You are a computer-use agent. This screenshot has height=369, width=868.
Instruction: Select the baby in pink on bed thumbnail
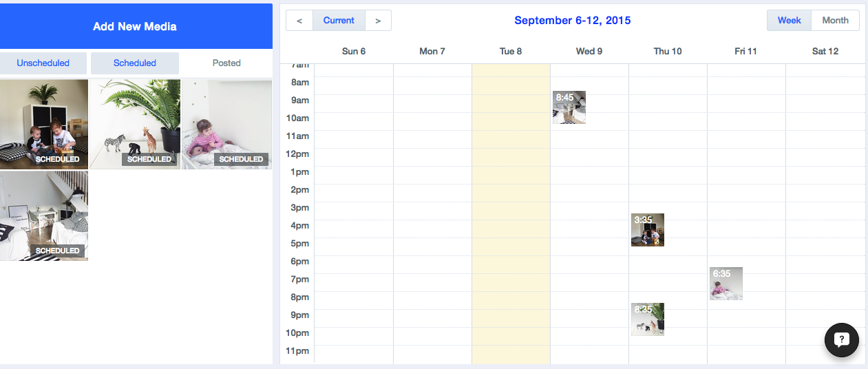pyautogui.click(x=227, y=124)
